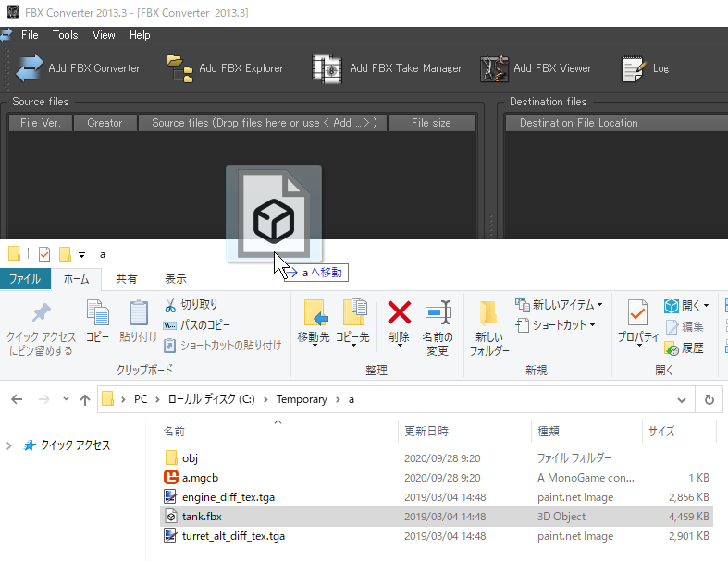Click the File Ver. column header

41,123
